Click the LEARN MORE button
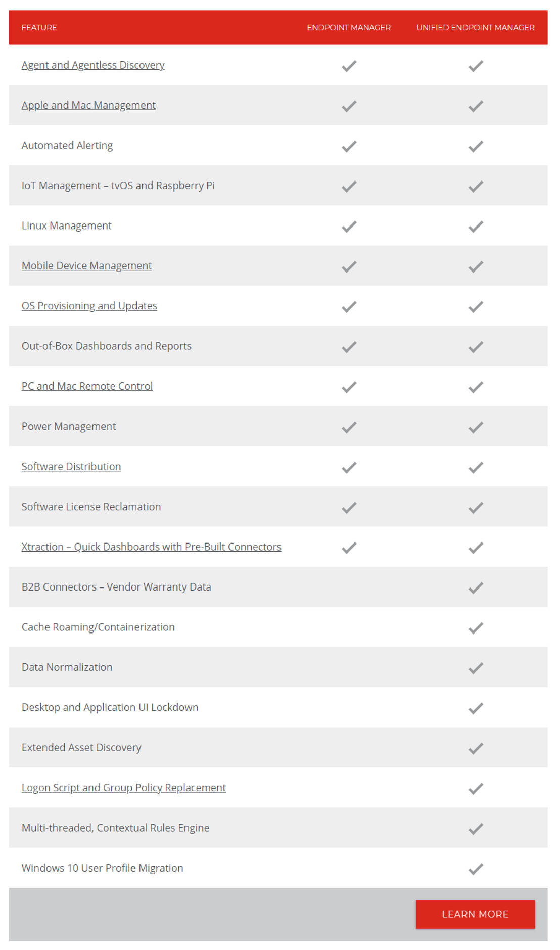The image size is (560, 950). 475,914
